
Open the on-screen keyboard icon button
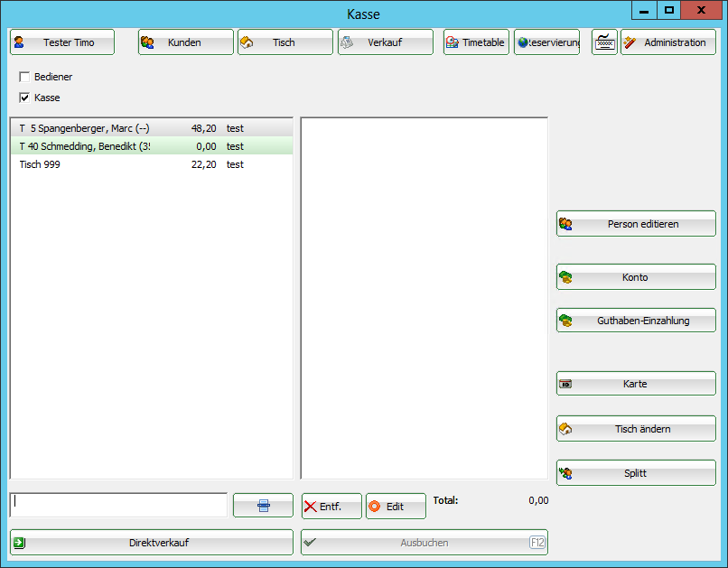[604, 42]
